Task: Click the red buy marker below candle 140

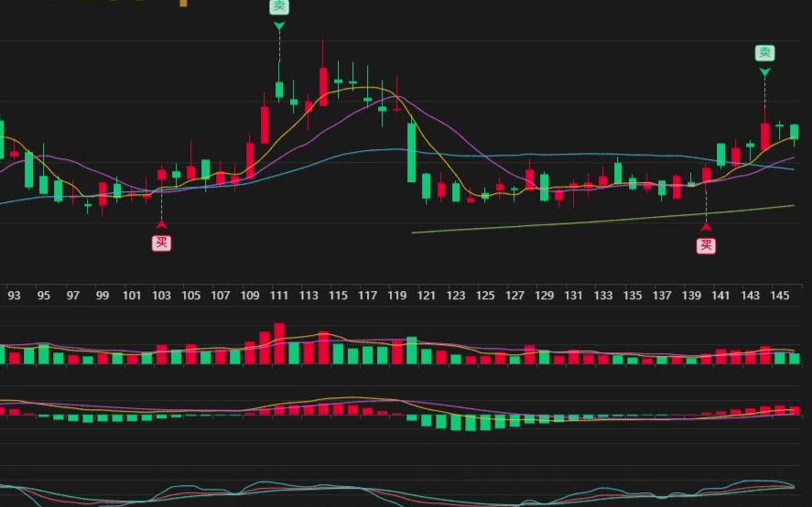Action: (x=706, y=245)
